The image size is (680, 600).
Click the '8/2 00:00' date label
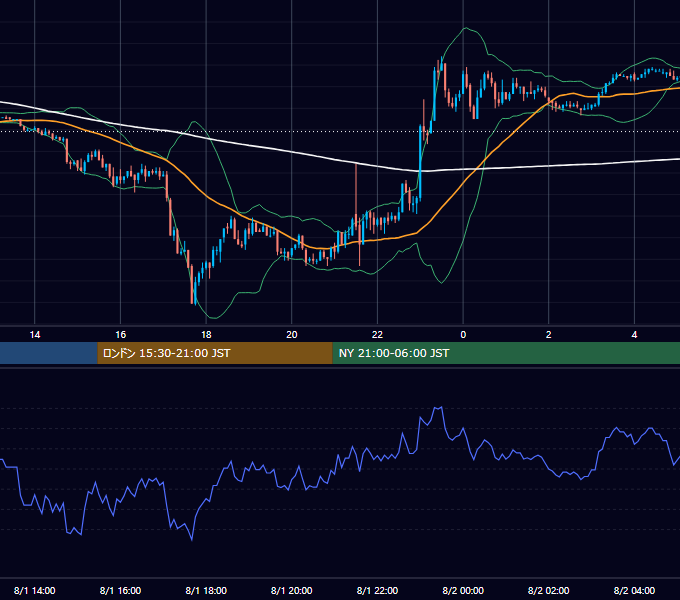pos(463,590)
